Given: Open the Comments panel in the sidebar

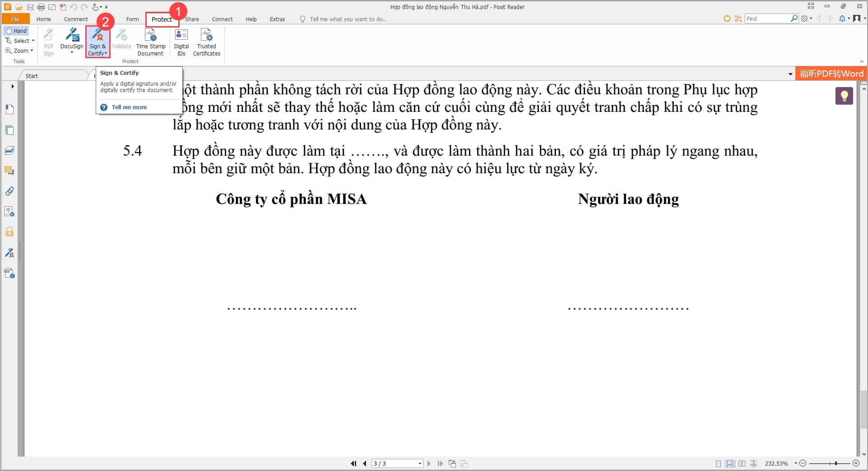Looking at the screenshot, I should click(x=9, y=171).
